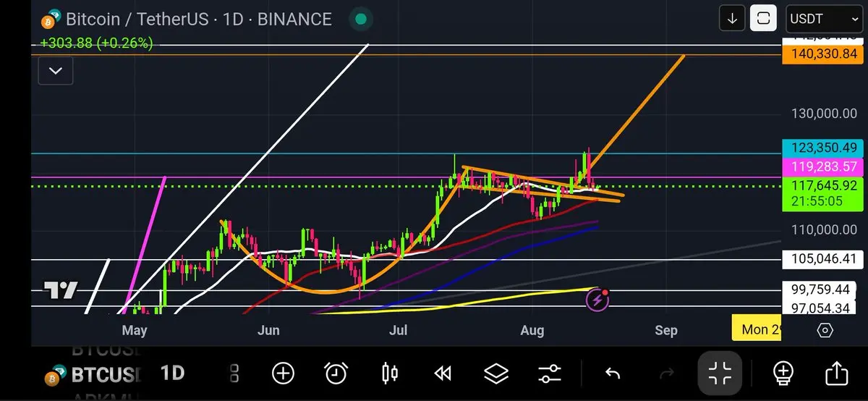Select the 97,054.34 price label

click(x=820, y=308)
